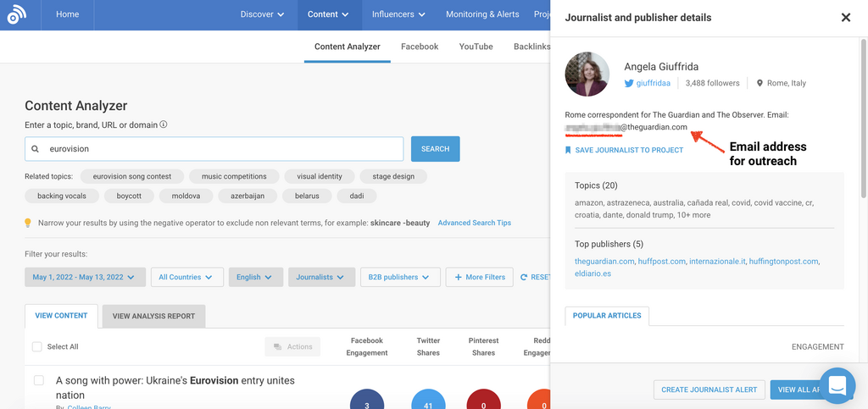
Task: Check the Select All checkbox
Action: point(36,346)
